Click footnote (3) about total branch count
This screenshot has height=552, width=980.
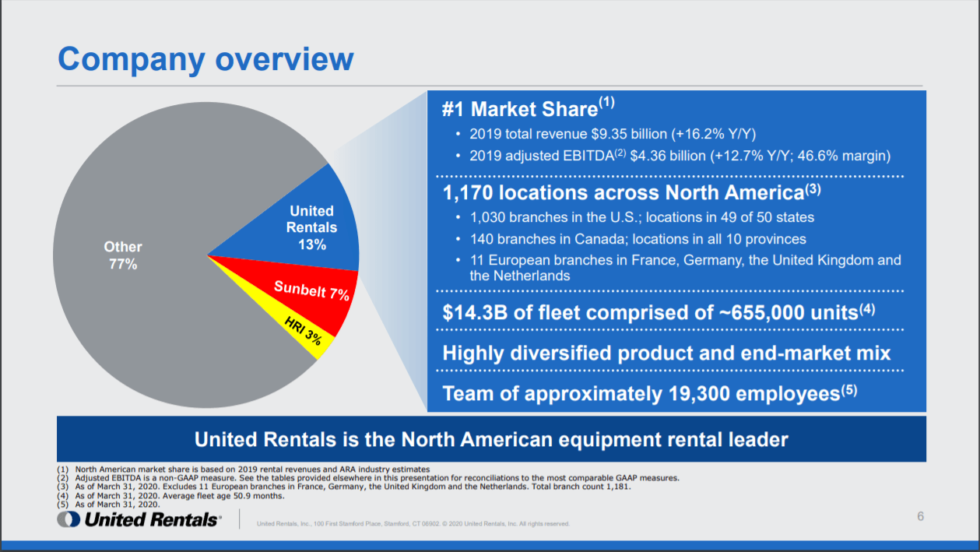click(343, 487)
